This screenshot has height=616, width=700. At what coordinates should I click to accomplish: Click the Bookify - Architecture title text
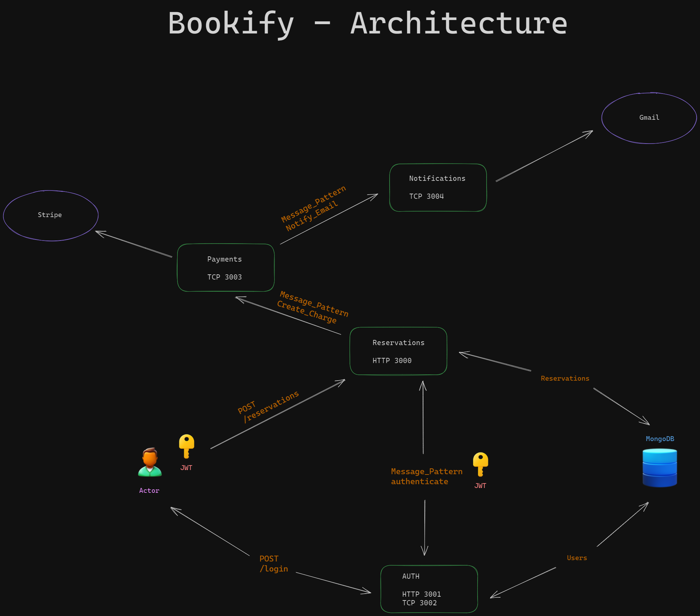(367, 23)
